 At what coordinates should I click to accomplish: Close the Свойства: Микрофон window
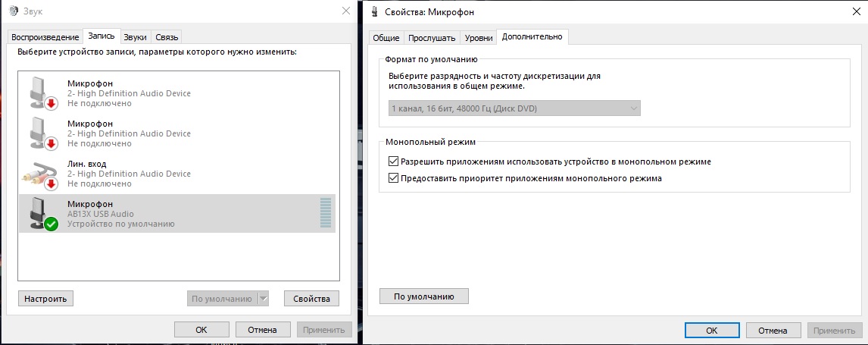(x=853, y=13)
